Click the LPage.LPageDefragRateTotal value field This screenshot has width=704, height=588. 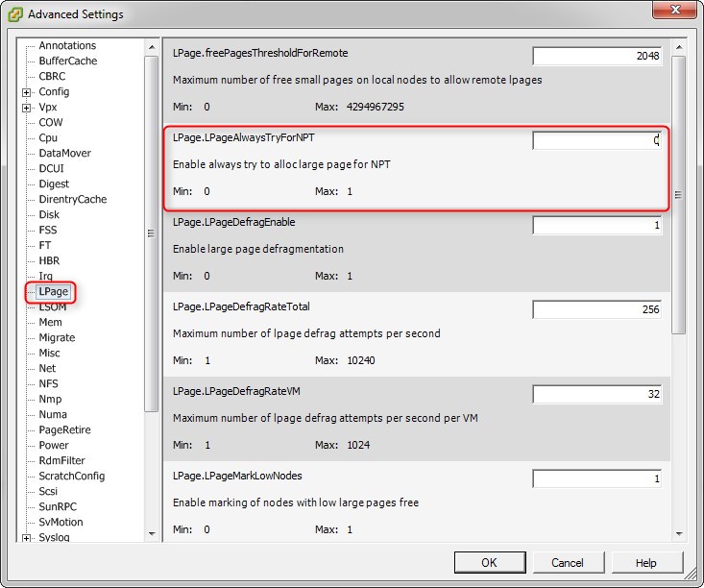click(x=597, y=309)
